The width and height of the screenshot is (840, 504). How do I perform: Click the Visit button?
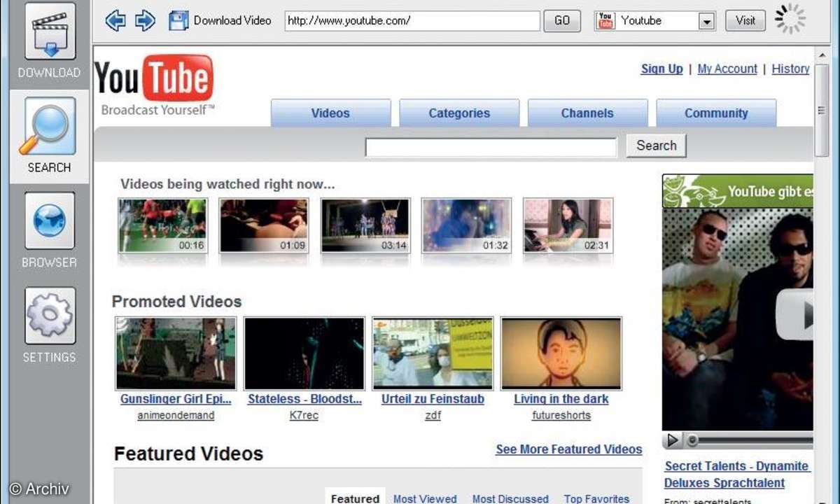click(x=745, y=20)
